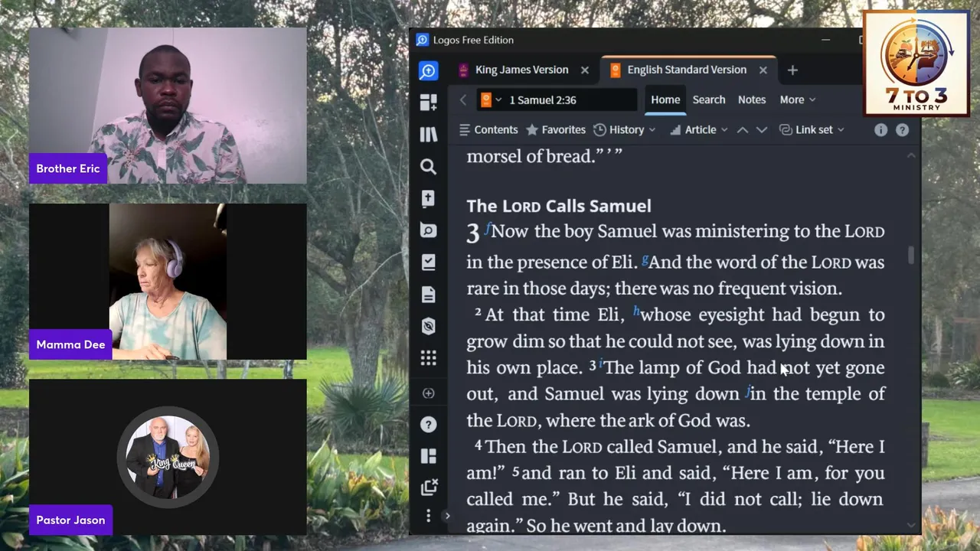Click the resource information icon

tap(881, 130)
